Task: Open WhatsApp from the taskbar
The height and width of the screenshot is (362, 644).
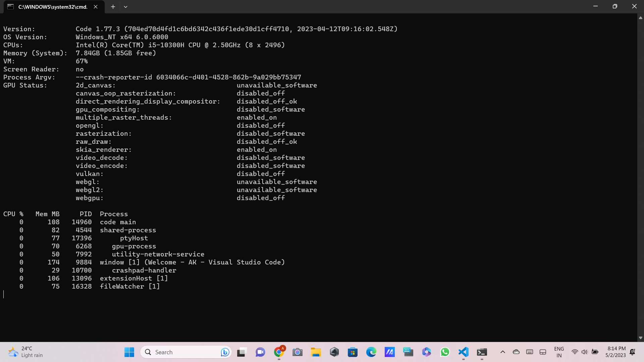Action: [445, 352]
